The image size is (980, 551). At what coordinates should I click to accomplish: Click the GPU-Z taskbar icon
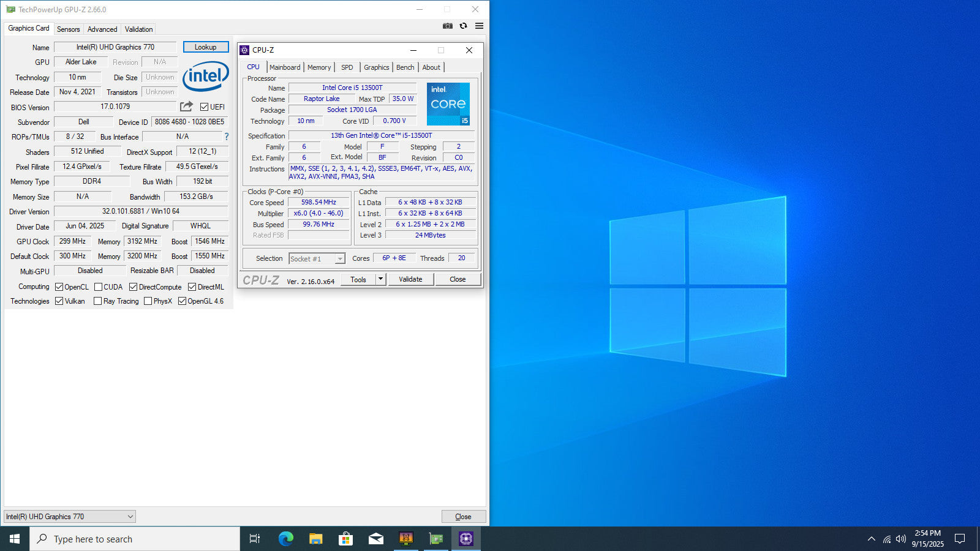point(435,539)
